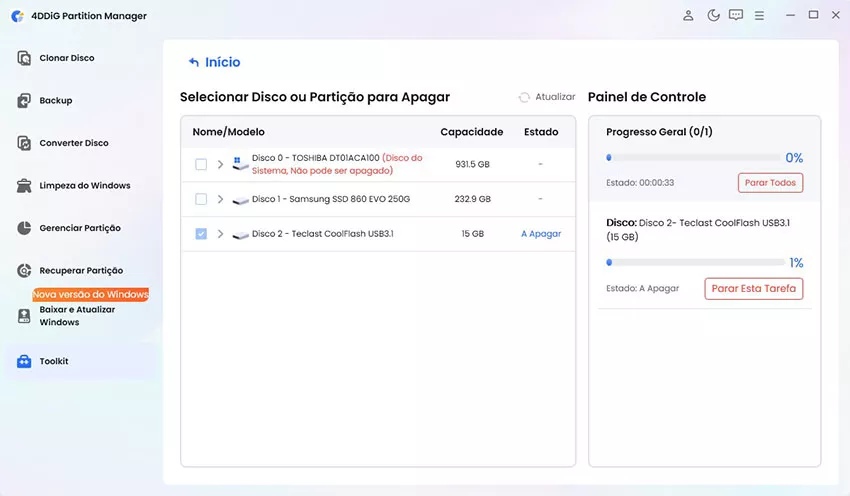Click the Atualizar refresh link
The image size is (850, 496).
point(555,96)
